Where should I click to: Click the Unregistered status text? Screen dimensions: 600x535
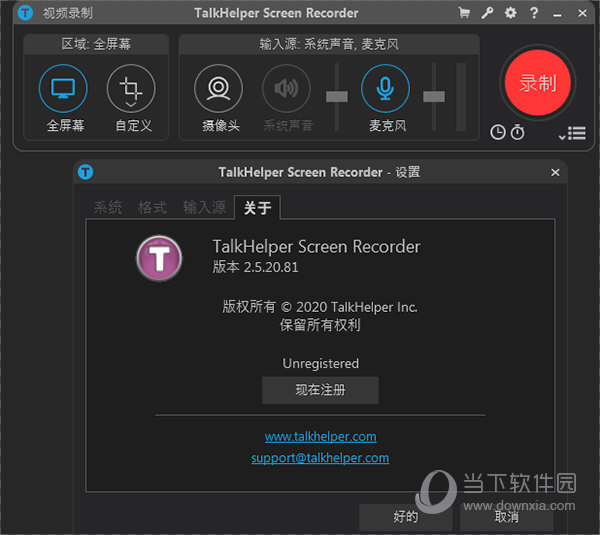pyautogui.click(x=321, y=363)
